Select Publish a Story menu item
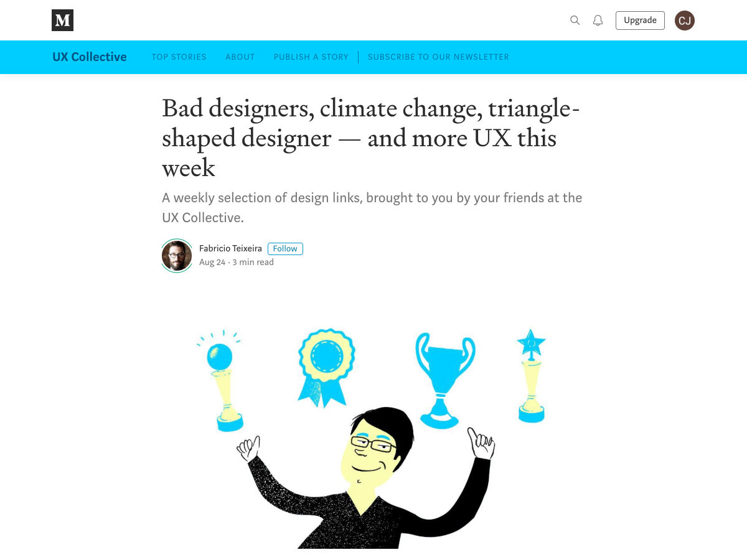 click(311, 57)
